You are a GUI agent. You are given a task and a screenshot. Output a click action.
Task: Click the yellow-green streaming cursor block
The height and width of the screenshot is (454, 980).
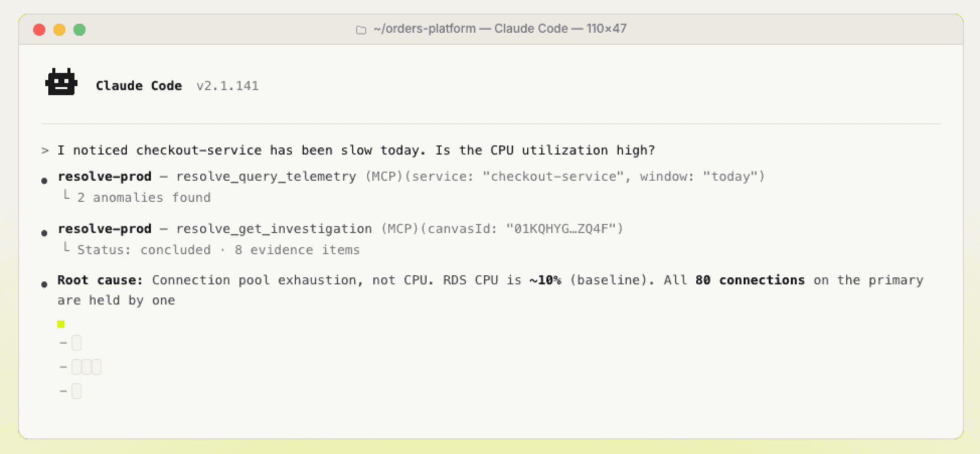(61, 324)
